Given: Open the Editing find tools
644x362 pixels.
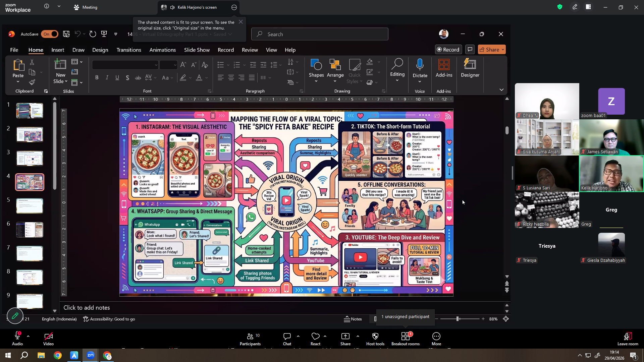Looking at the screenshot, I should coord(397,70).
